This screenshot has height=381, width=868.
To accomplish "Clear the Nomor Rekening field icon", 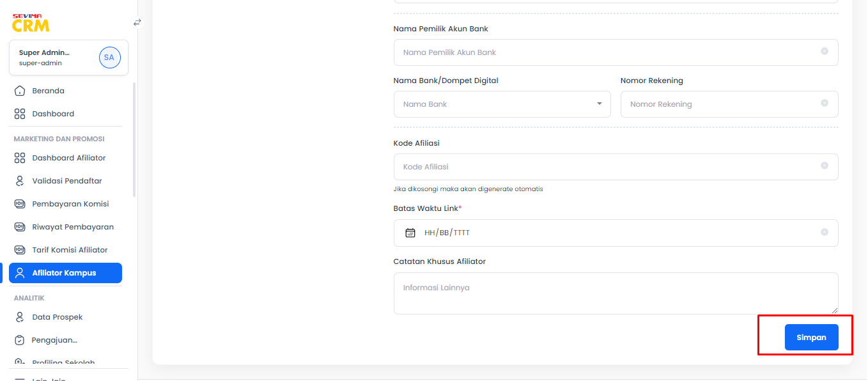I will 825,103.
